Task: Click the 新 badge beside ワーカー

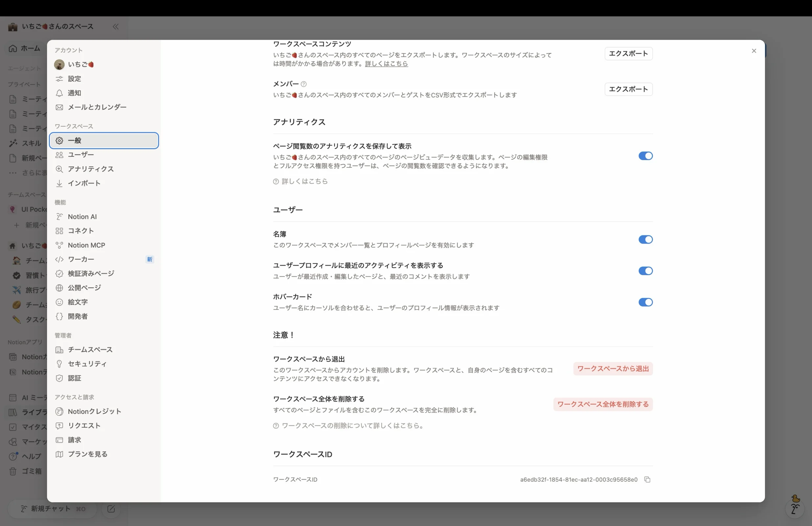Action: tap(149, 260)
